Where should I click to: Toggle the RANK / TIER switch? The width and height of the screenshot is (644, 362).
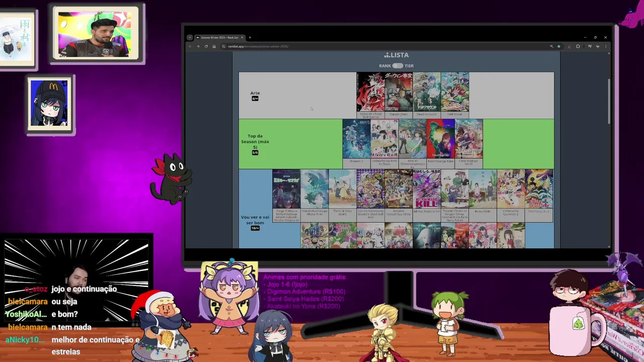tap(397, 65)
